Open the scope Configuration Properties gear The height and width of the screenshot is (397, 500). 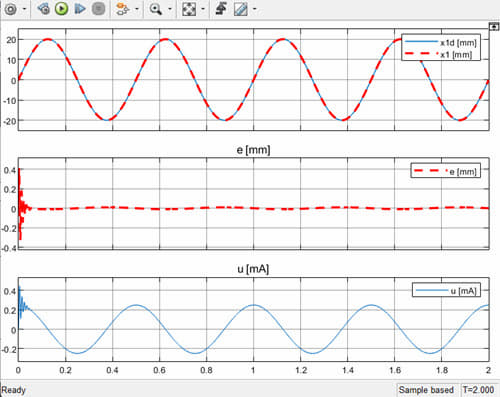(10, 9)
